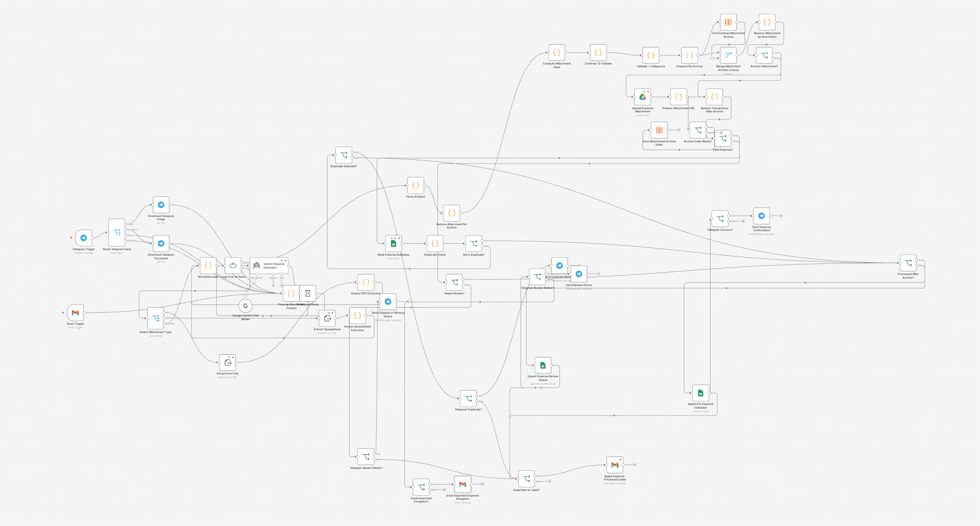
Task: Click the Needs Review? if node
Action: [x=454, y=282]
